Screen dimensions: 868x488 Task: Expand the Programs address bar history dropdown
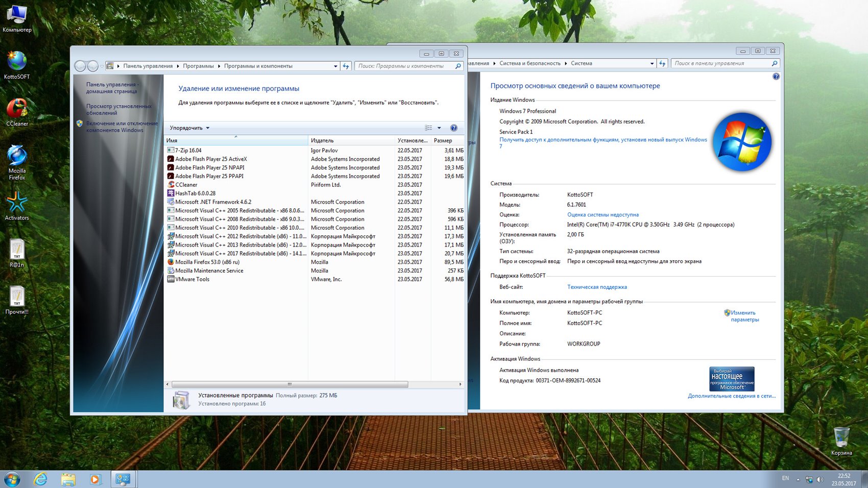click(x=335, y=66)
